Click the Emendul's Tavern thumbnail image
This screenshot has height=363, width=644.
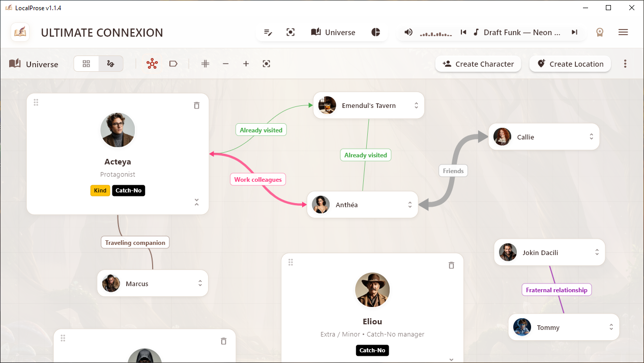[x=327, y=105]
